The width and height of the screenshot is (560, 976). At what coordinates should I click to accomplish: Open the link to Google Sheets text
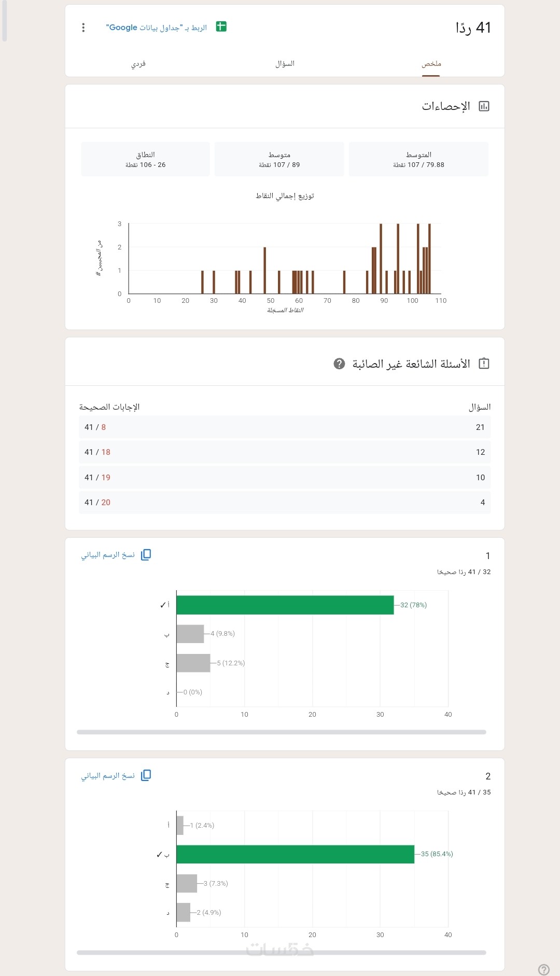point(156,27)
